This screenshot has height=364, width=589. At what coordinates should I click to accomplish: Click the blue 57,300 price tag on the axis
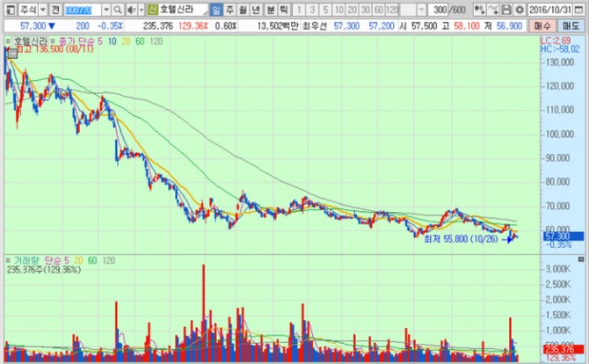coord(564,237)
